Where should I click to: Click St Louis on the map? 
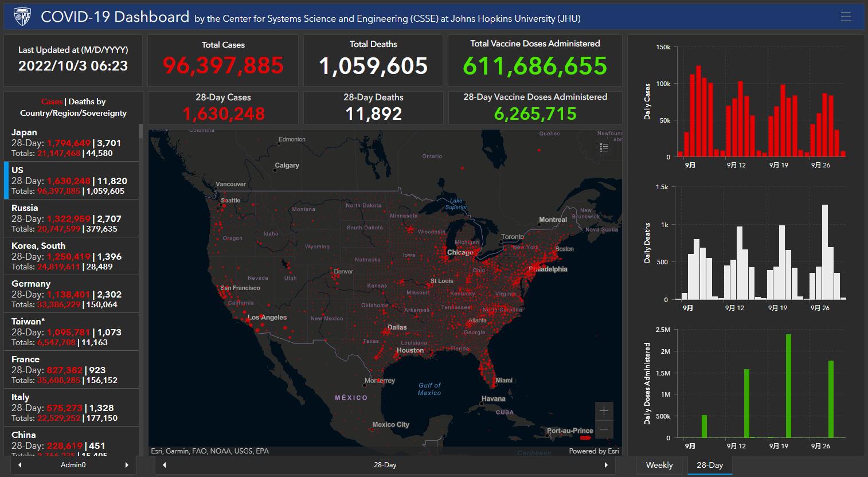tap(442, 281)
